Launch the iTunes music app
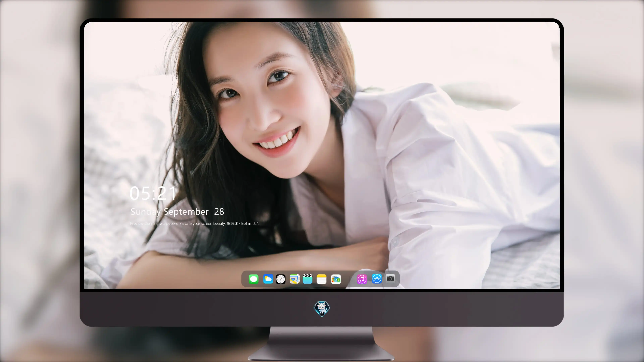Viewport: 644px width, 362px height. [362, 279]
